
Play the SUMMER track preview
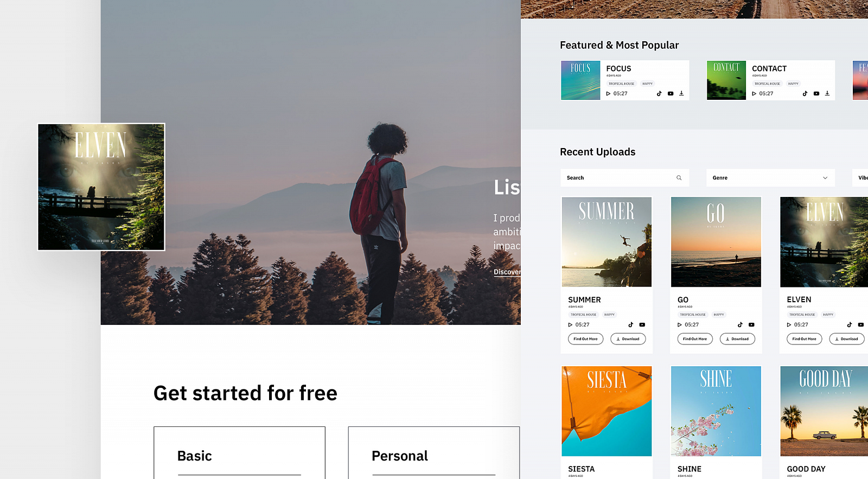click(570, 324)
